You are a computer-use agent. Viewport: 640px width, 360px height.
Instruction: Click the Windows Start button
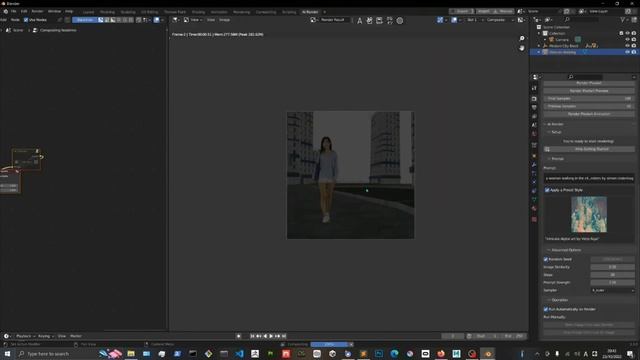[7, 353]
